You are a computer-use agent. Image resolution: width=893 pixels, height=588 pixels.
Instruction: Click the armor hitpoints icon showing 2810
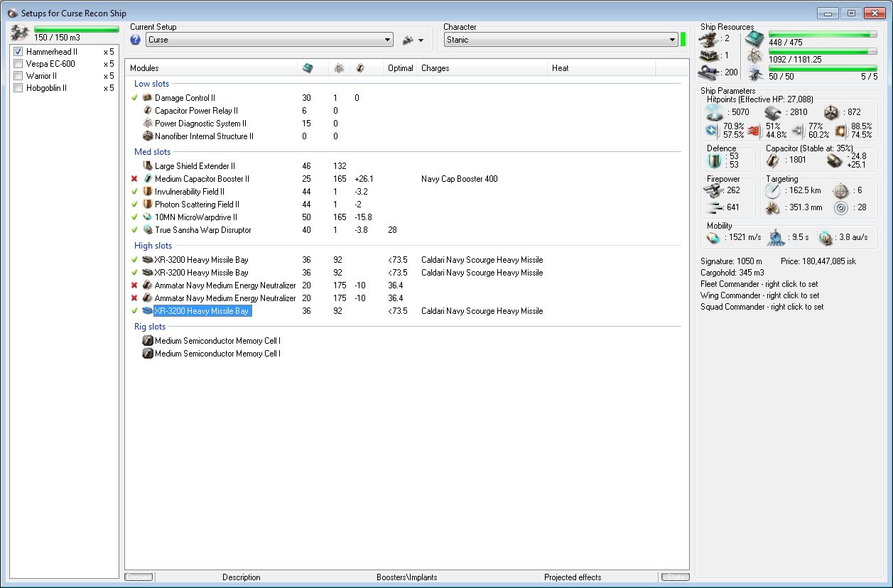point(773,112)
